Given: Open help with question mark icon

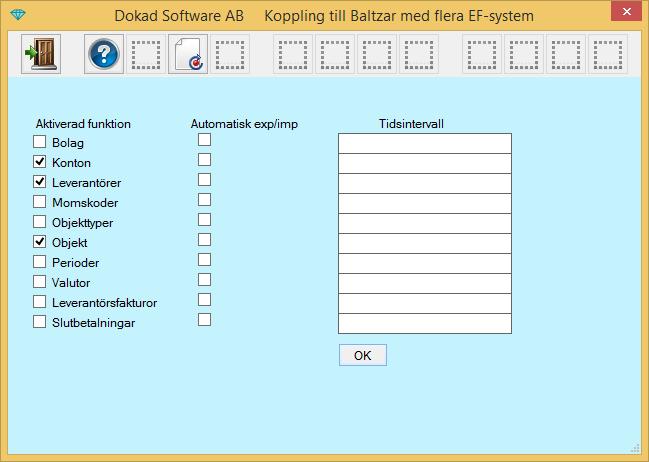Looking at the screenshot, I should click(x=104, y=54).
